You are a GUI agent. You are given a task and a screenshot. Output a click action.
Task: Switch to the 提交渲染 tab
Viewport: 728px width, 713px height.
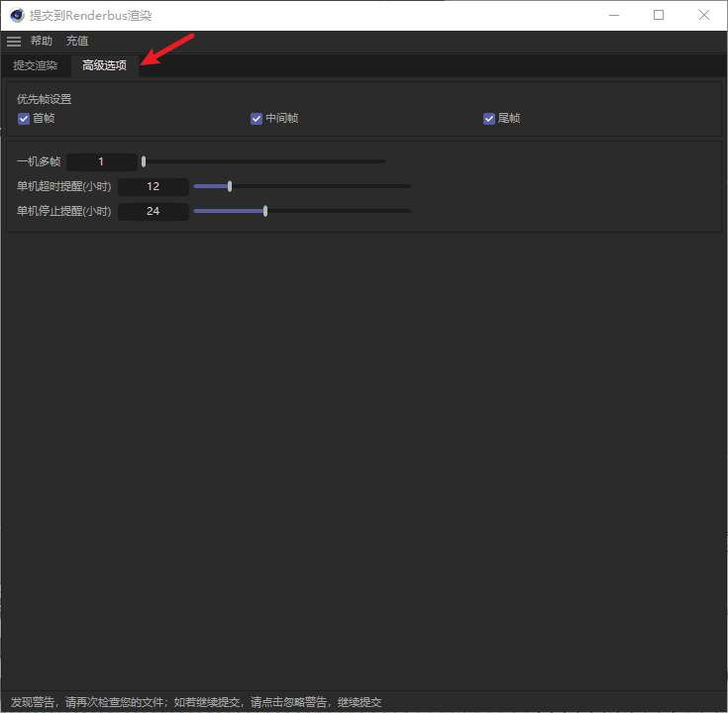(36, 65)
